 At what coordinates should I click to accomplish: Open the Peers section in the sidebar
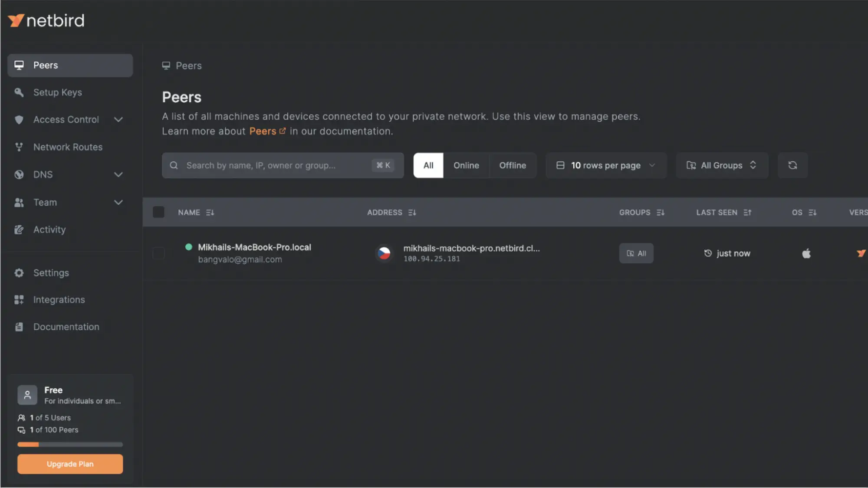click(46, 65)
